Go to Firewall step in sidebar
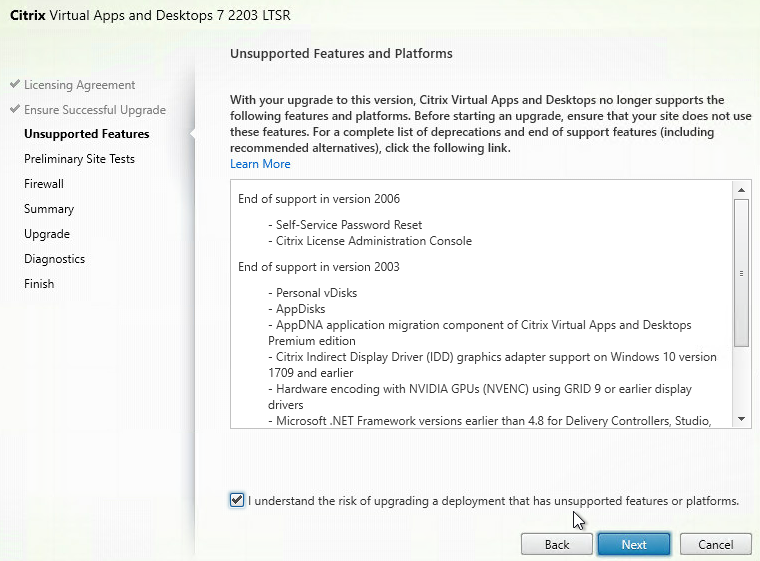Viewport: 760px width, 561px height. [44, 184]
